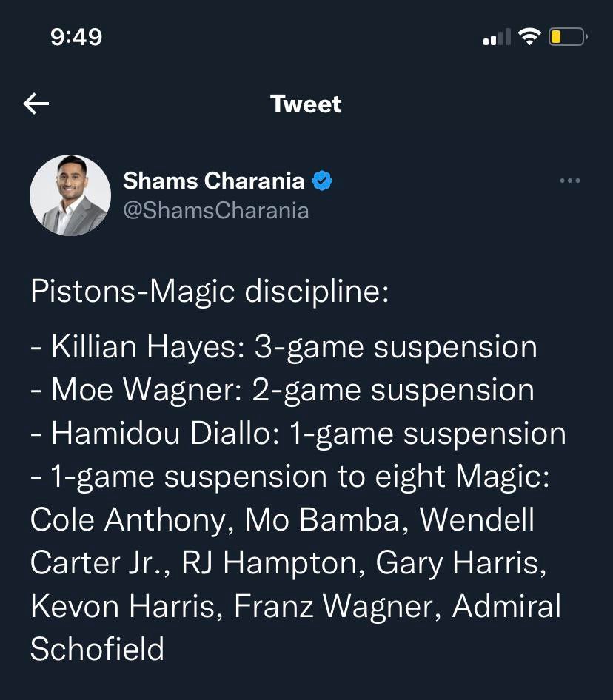Tap the battery icon in status bar
613x700 pixels.
(x=567, y=36)
